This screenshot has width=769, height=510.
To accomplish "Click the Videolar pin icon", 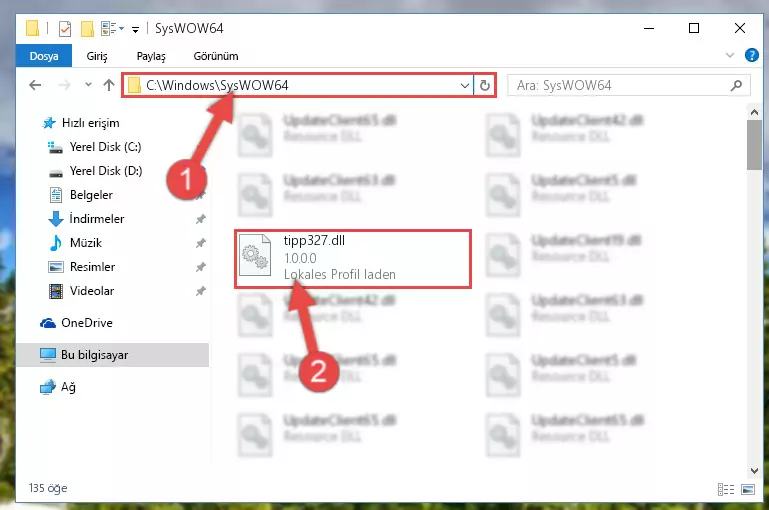I will (201, 291).
